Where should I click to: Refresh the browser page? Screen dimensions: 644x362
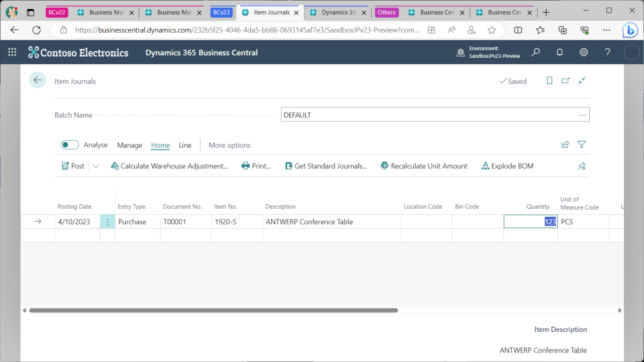click(x=36, y=30)
